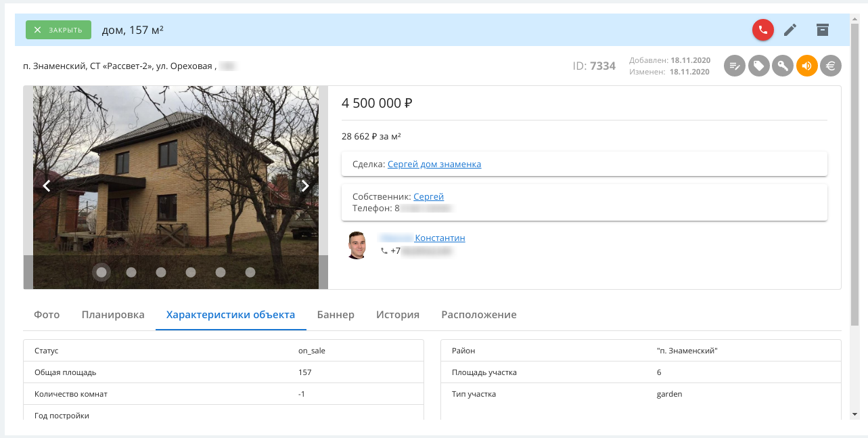Open deal link Сергей дом знаменка
This screenshot has width=868, height=438.
coord(434,164)
